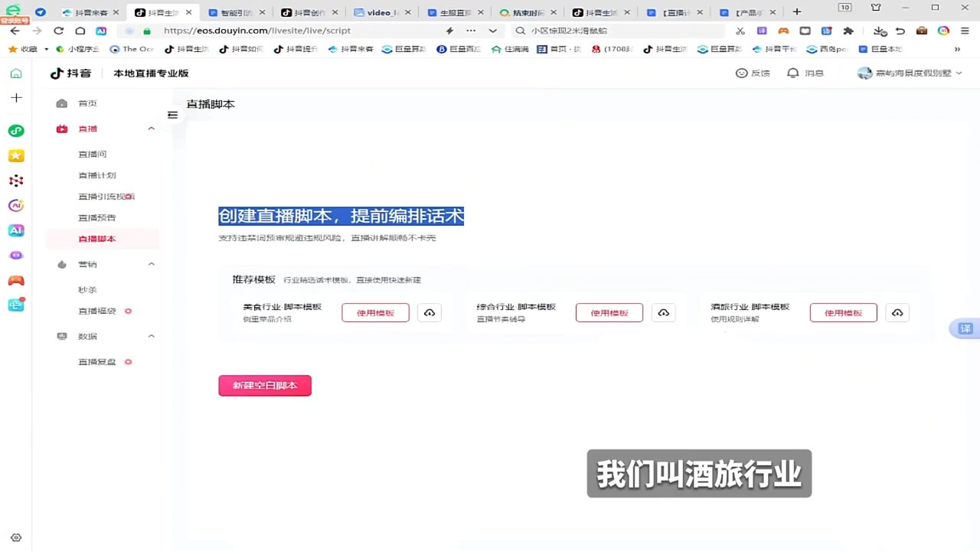Click the floating 译 translate button

click(x=965, y=328)
